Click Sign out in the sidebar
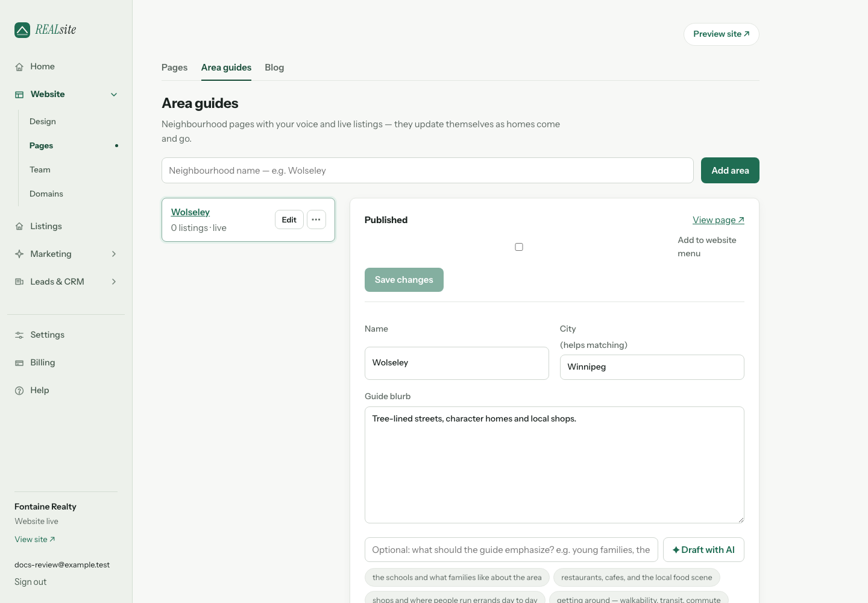This screenshot has height=603, width=868. [x=31, y=582]
